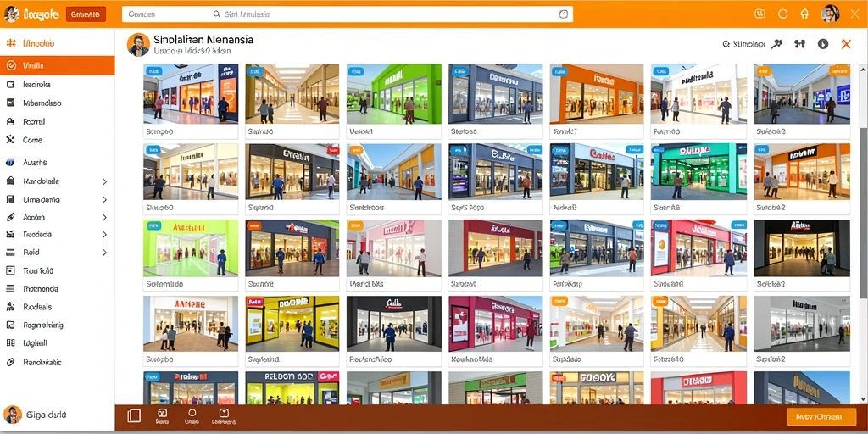Click the book-like icon at bottom toolbar left
The height and width of the screenshot is (434, 868).
tap(134, 415)
